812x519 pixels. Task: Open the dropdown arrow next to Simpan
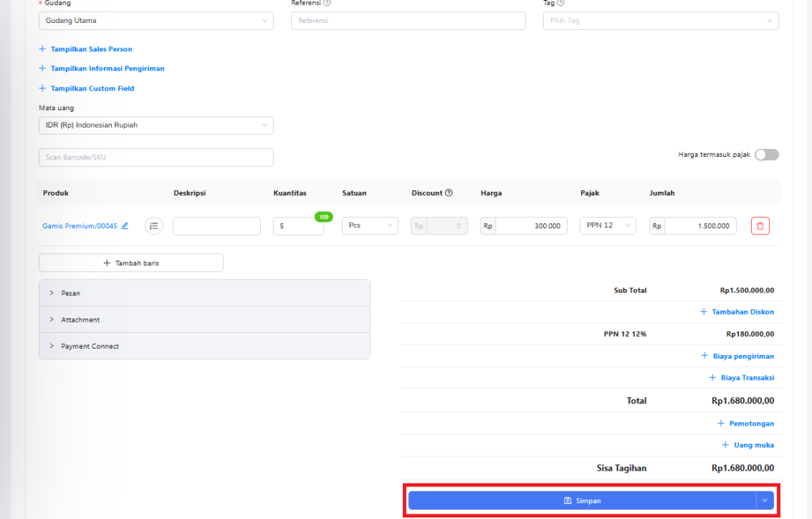pyautogui.click(x=765, y=501)
